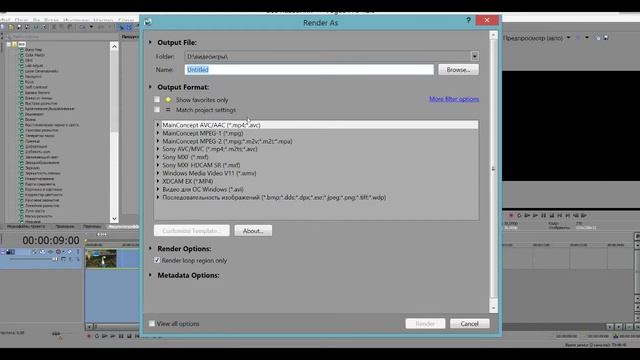Click the 00:00:09:00 timecode display
The image size is (640, 360).
51,240
